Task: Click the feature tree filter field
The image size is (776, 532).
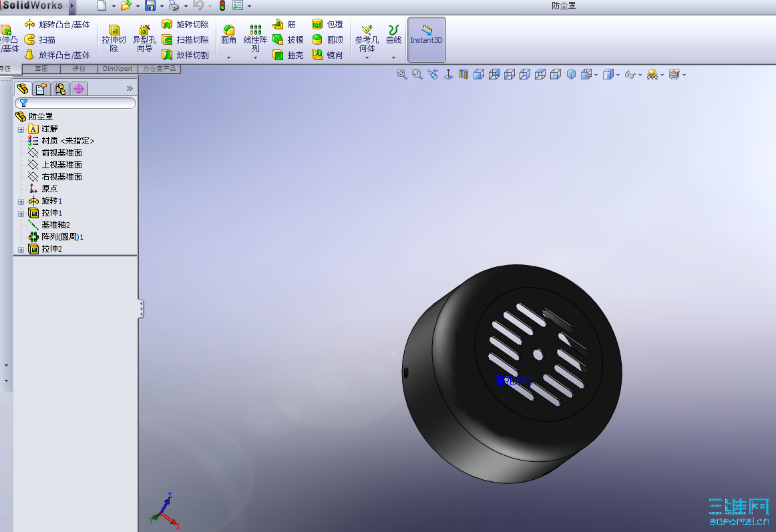Action: coord(75,103)
